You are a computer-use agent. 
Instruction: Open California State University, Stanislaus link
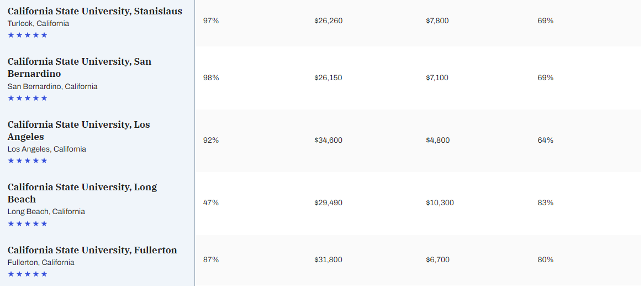[94, 11]
